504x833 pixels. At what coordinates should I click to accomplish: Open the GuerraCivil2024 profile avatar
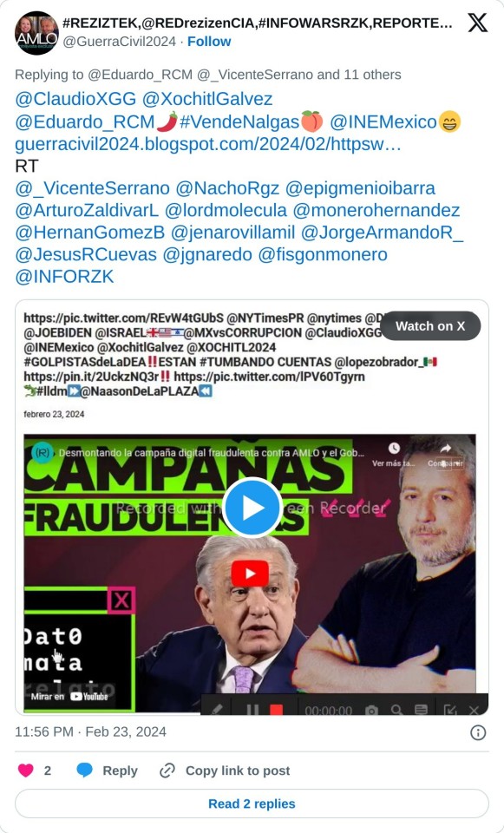click(x=36, y=33)
